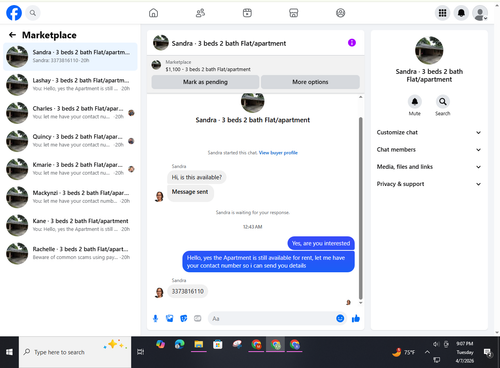Open the Marketplace tab in top bar
500x368 pixels.
point(294,13)
